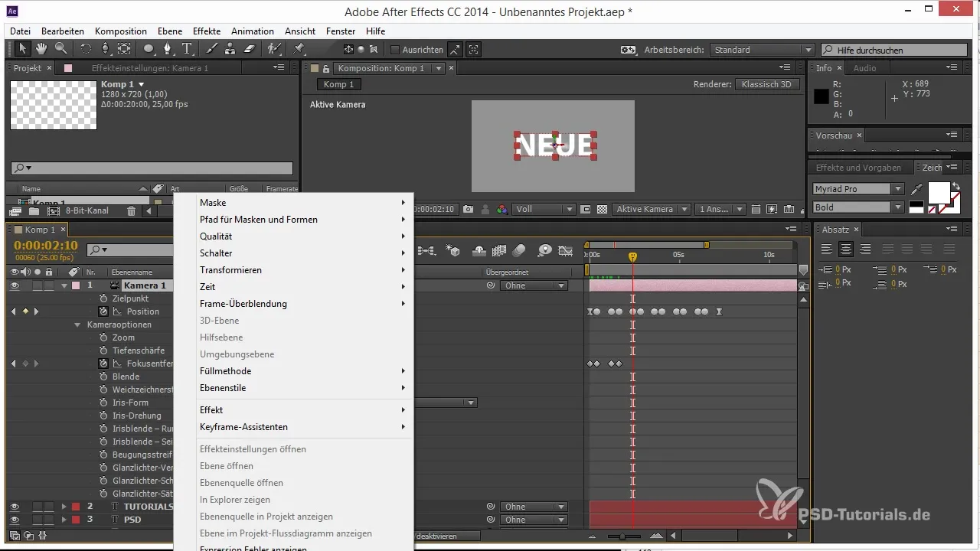The width and height of the screenshot is (980, 551).
Task: Select the Unified Camera tool
Action: tap(105, 49)
